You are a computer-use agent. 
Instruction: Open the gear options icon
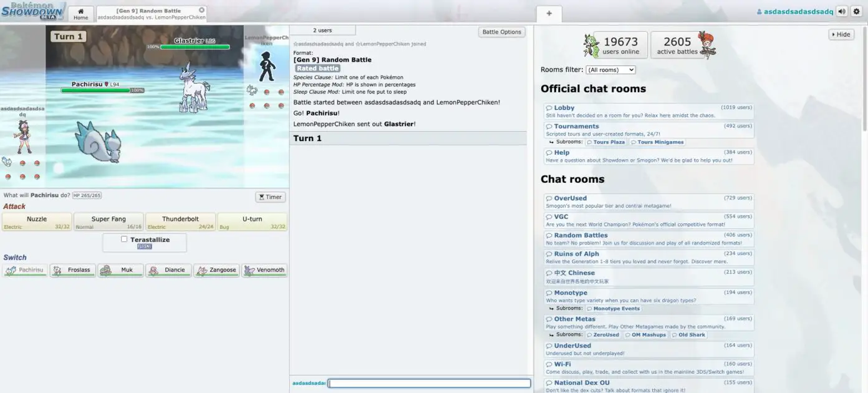coord(856,11)
